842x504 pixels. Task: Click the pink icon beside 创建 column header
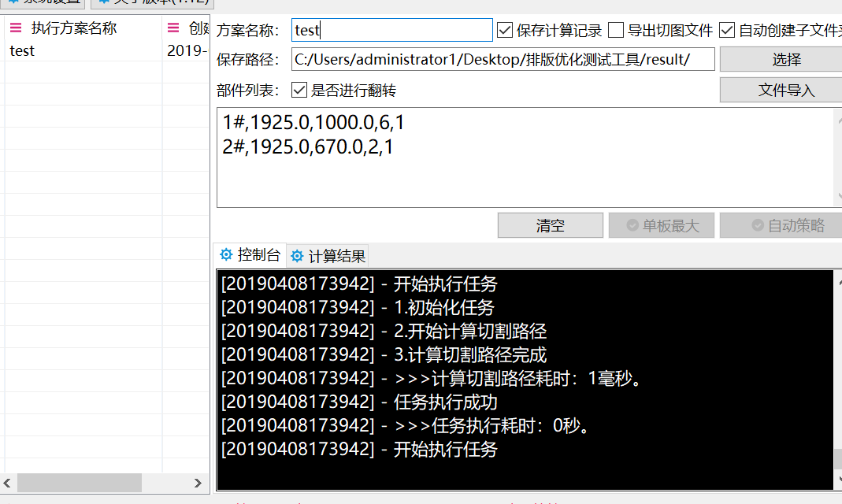[x=174, y=28]
